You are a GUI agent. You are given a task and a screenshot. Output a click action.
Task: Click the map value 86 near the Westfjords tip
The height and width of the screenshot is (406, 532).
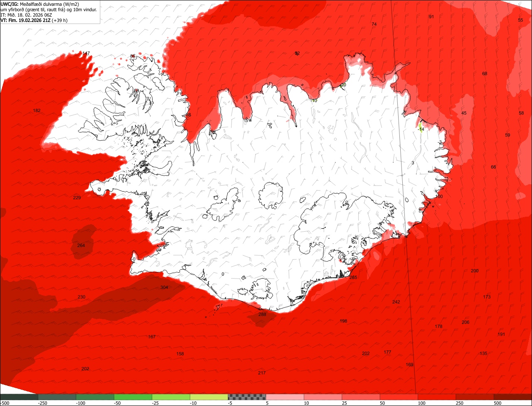tap(133, 56)
